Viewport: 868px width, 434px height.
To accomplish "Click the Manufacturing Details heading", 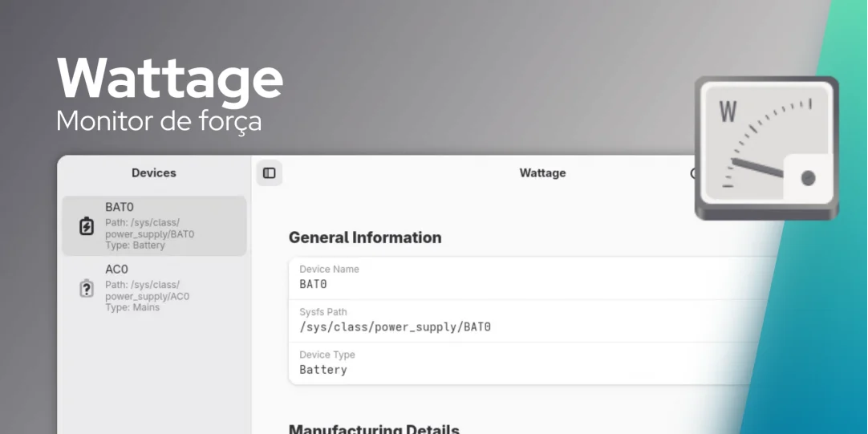I will 374,429.
